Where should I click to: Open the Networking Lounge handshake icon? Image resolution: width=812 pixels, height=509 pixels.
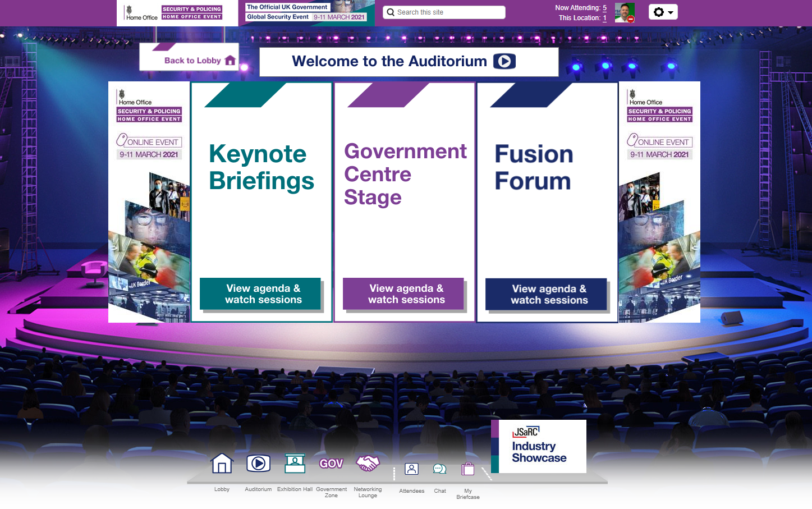coord(368,464)
